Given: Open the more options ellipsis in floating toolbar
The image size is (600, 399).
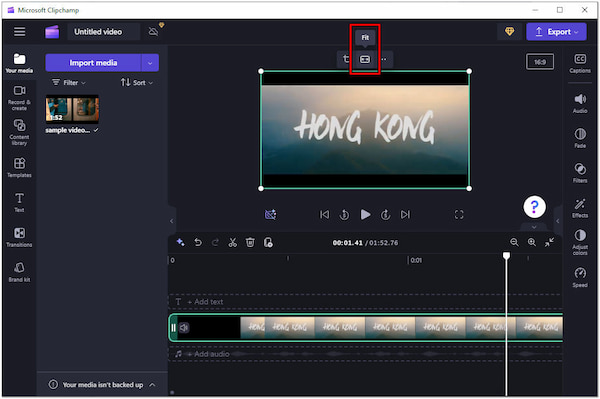Looking at the screenshot, I should click(x=384, y=59).
